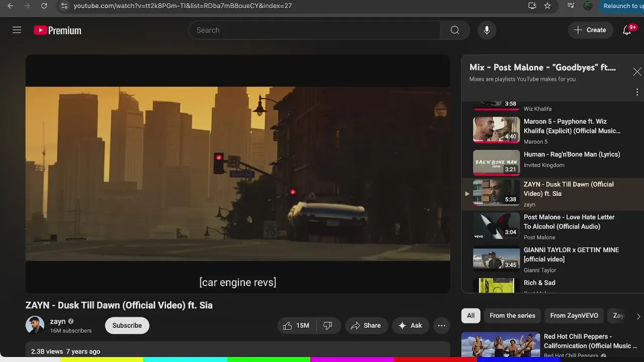Like the video with thumbs up

(296, 325)
